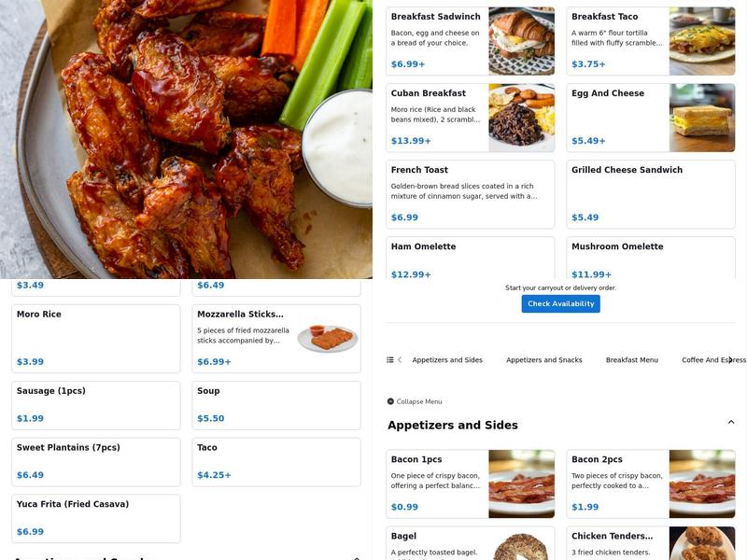Click the Bacon 2pcs image
The image size is (747, 560).
(x=702, y=483)
